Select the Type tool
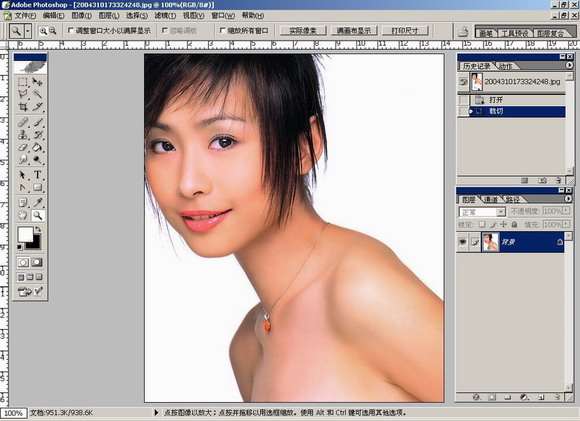 37,174
